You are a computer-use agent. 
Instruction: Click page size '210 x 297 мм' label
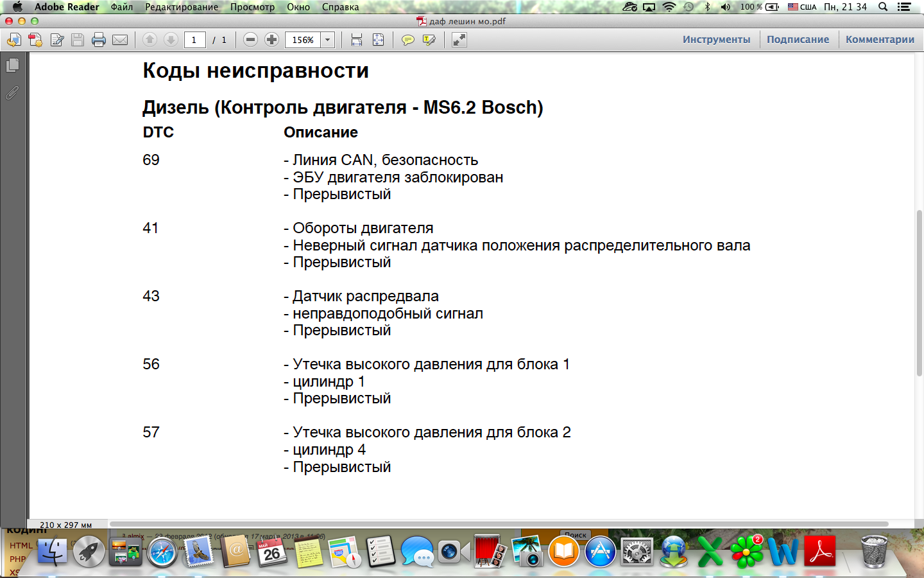pos(65,525)
